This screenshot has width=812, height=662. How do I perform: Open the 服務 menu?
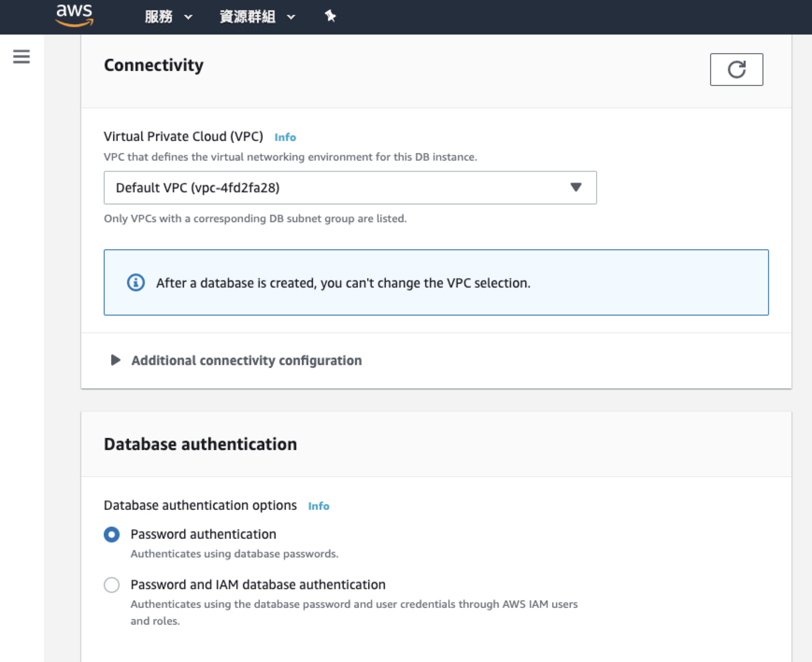tap(159, 17)
